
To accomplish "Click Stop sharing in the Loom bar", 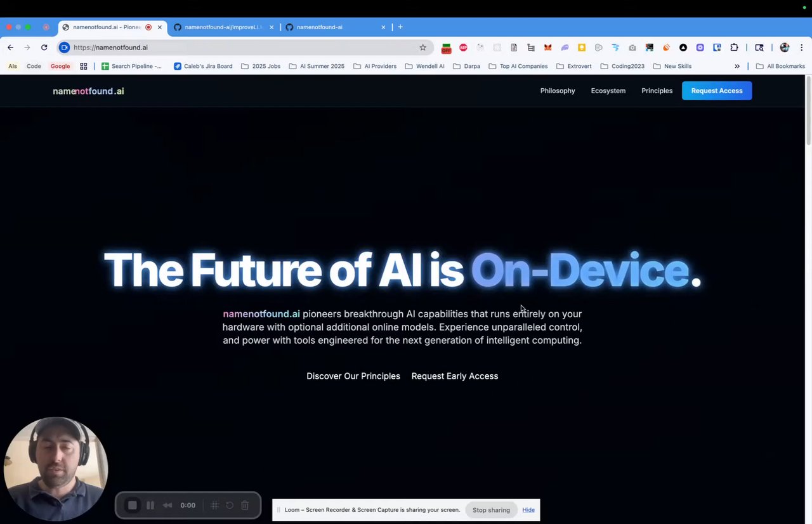I will tap(491, 510).
